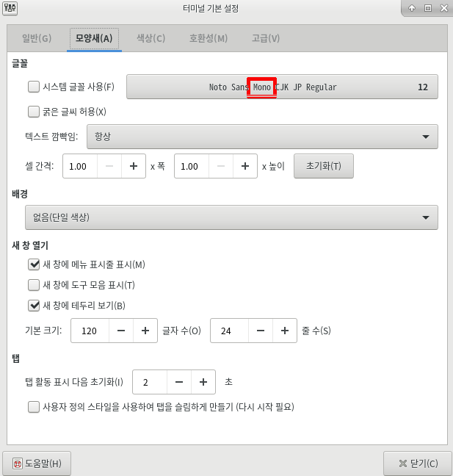The height and width of the screenshot is (476, 453).
Task: Decrease default rows (줄 수) with minus
Action: [x=261, y=331]
